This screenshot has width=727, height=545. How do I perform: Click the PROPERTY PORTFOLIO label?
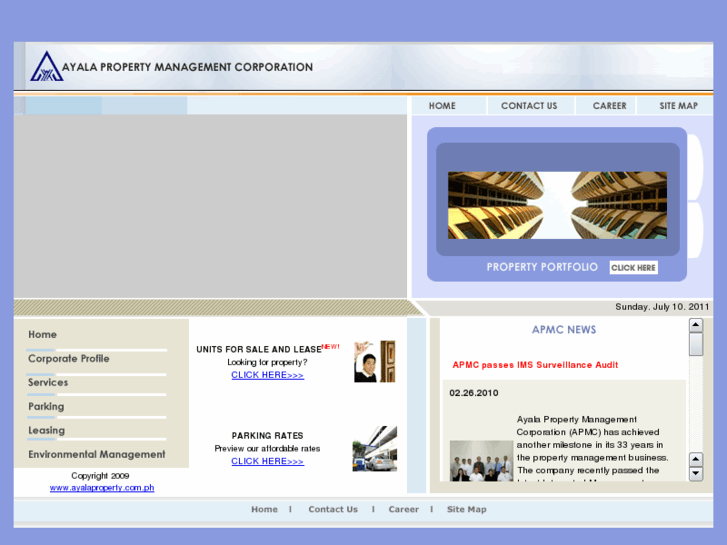click(542, 267)
